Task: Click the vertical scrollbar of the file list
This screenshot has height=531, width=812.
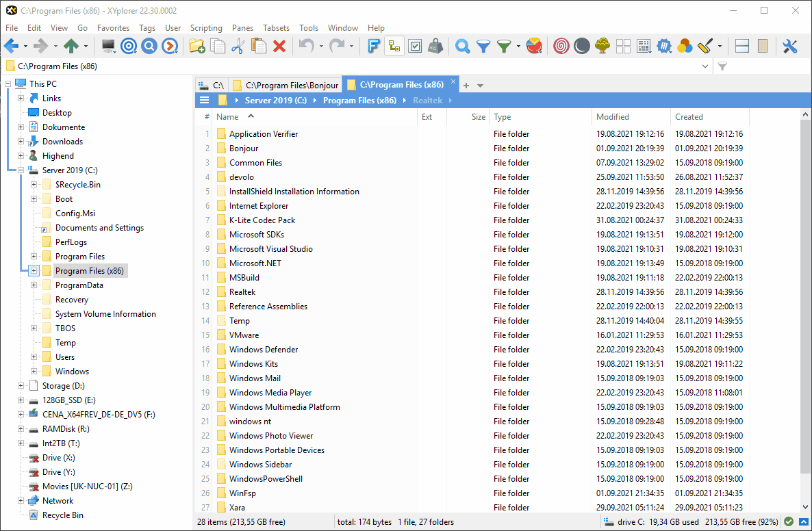Action: (x=805, y=308)
